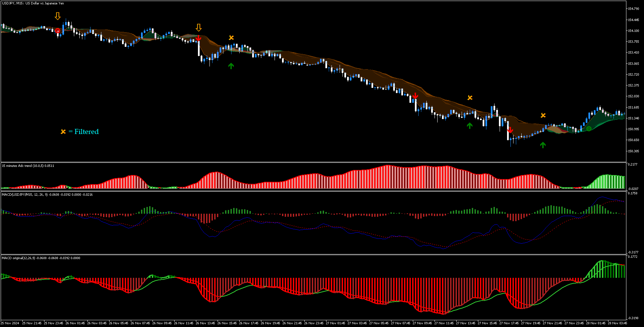Image resolution: width=644 pixels, height=327 pixels.
Task: Click the leftmost green up arrow signal
Action: [x=231, y=66]
